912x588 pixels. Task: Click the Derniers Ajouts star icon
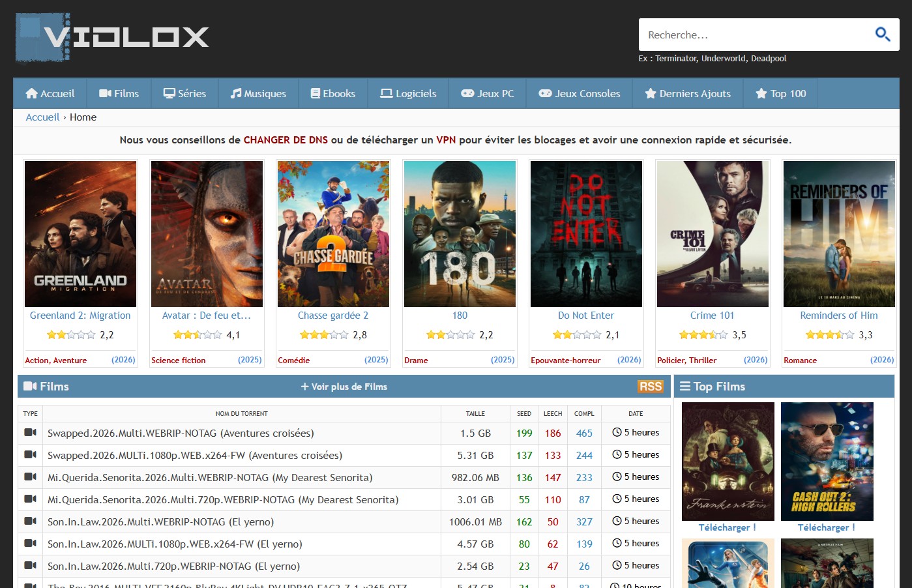(x=651, y=93)
